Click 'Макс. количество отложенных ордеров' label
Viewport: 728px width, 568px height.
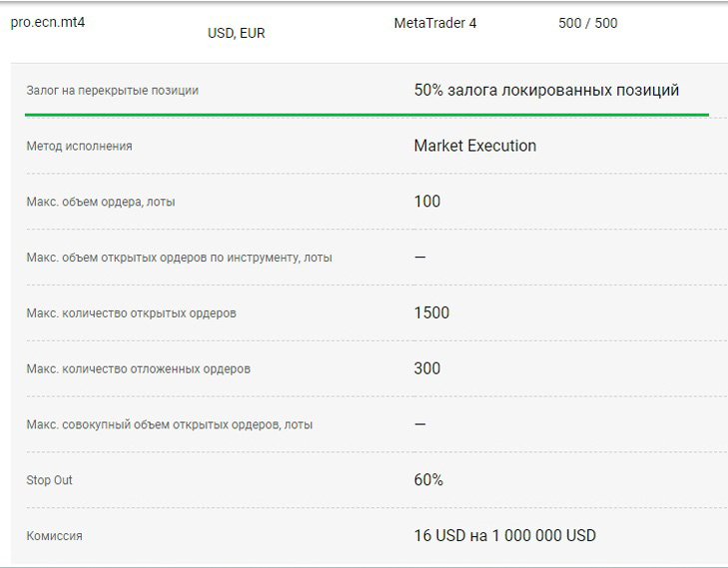(138, 369)
